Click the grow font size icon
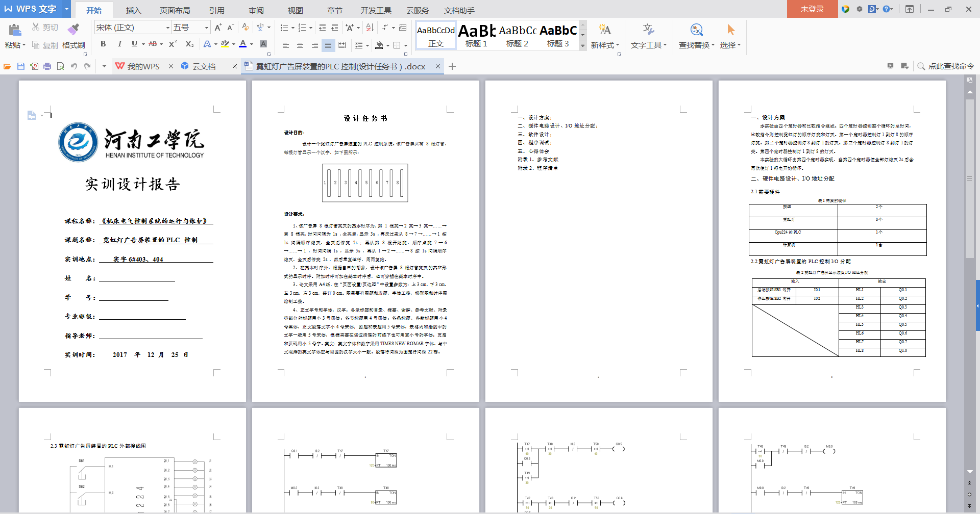 coord(218,28)
